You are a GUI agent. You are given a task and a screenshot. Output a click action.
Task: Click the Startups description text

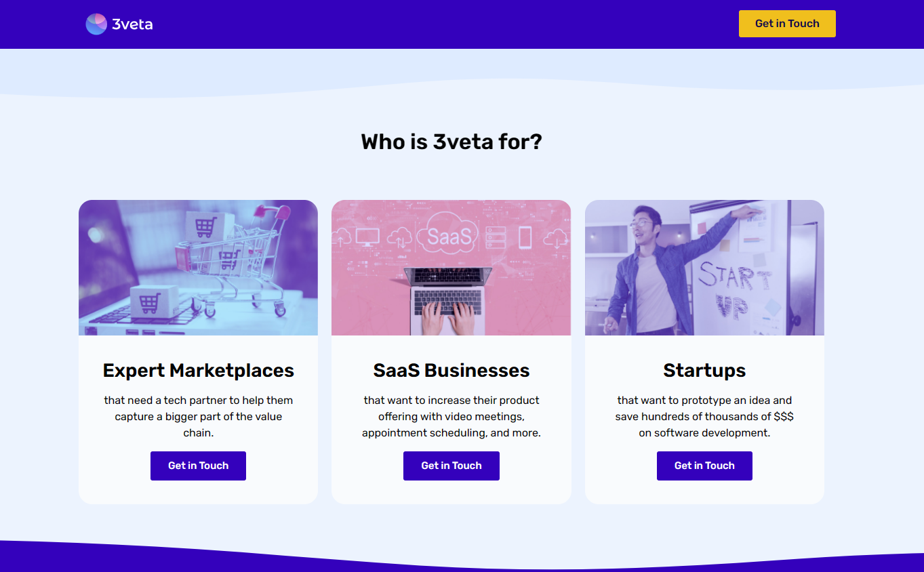click(x=704, y=416)
